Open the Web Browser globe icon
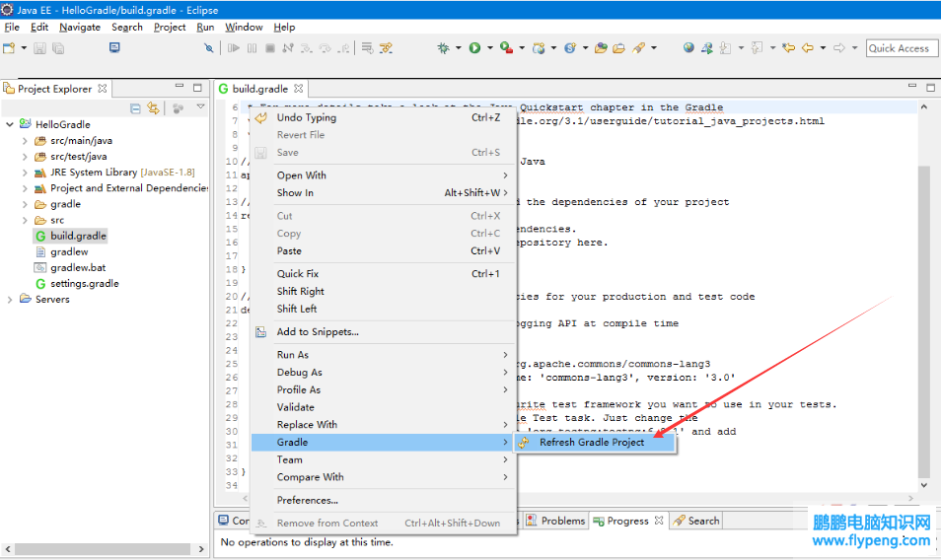 pyautogui.click(x=688, y=48)
